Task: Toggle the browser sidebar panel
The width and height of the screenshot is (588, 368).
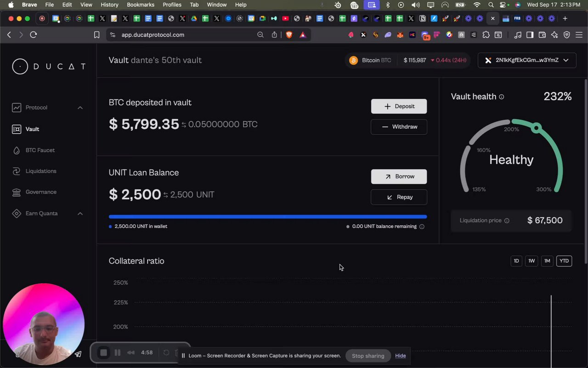Action: pos(530,34)
